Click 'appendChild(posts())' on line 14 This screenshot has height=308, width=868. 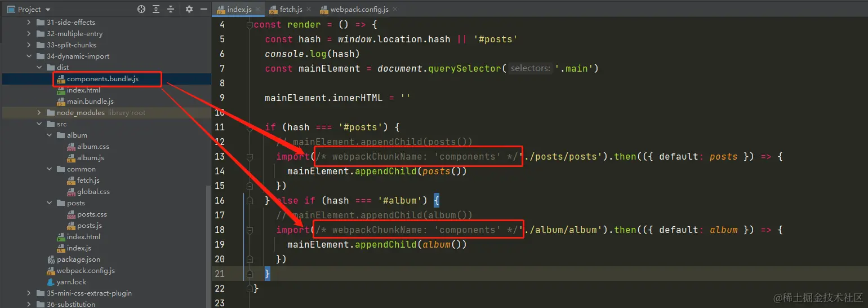(411, 171)
